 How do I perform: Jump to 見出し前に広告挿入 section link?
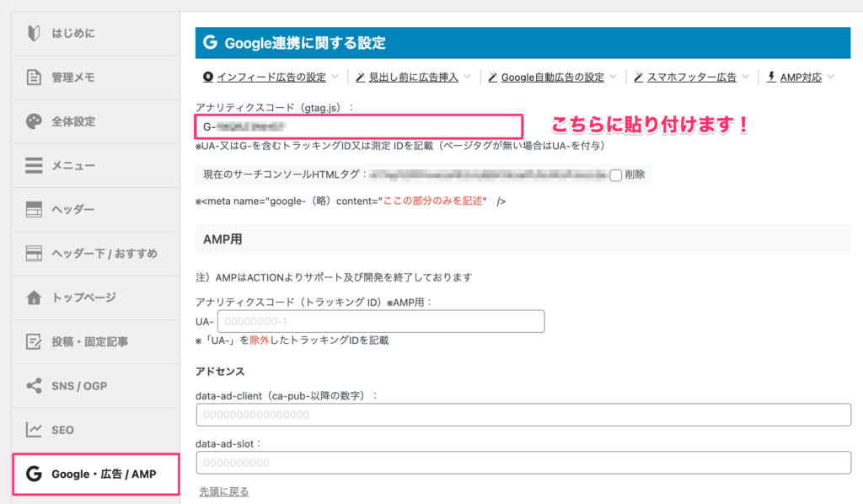414,77
